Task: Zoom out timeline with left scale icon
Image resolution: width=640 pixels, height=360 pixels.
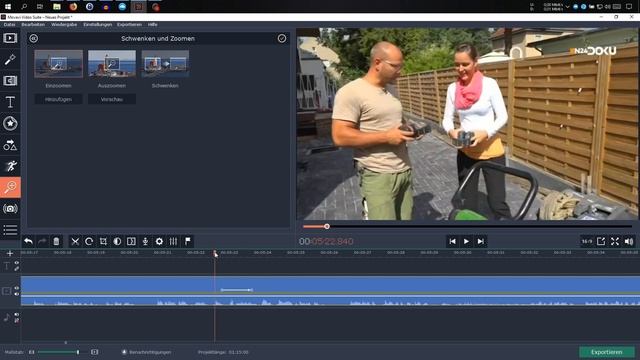Action: click(x=31, y=352)
